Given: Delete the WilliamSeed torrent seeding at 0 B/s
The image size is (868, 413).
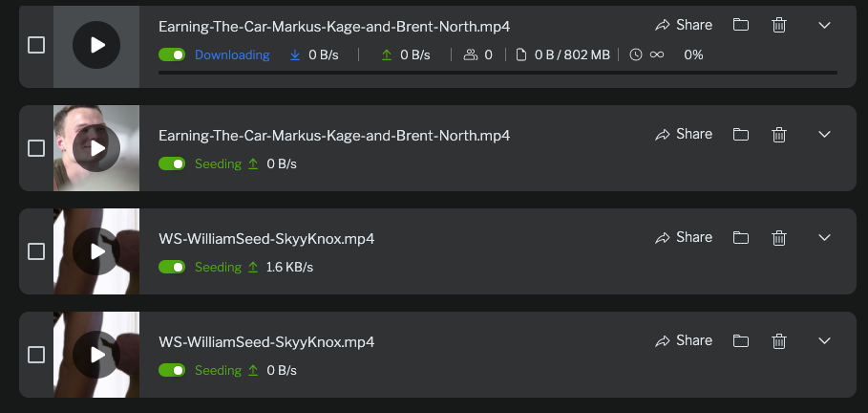Looking at the screenshot, I should point(779,340).
